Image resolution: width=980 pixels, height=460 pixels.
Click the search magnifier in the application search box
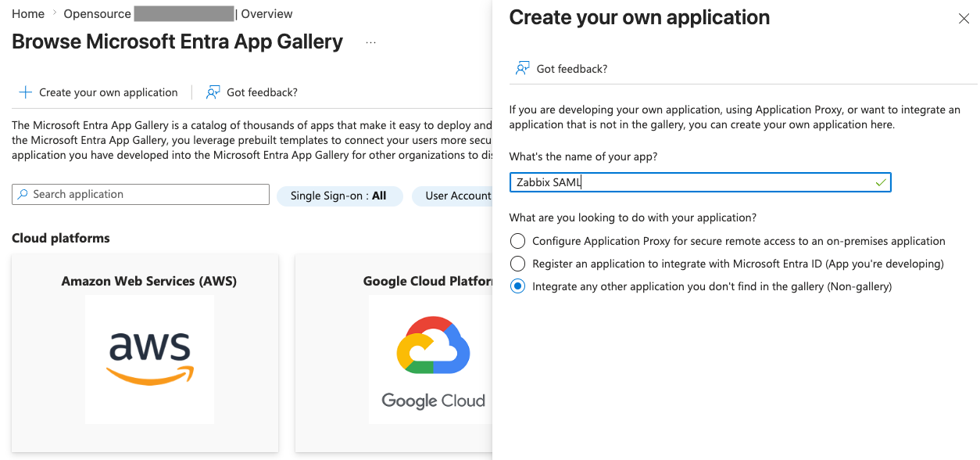(x=23, y=194)
